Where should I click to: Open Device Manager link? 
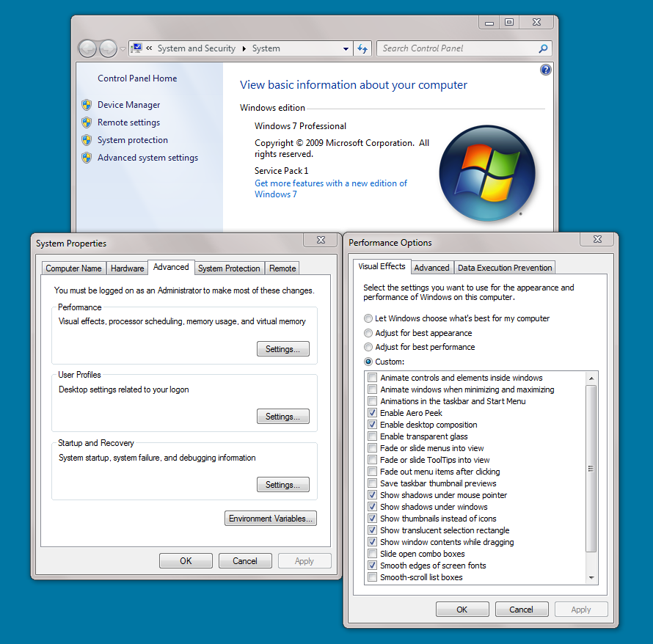[128, 105]
